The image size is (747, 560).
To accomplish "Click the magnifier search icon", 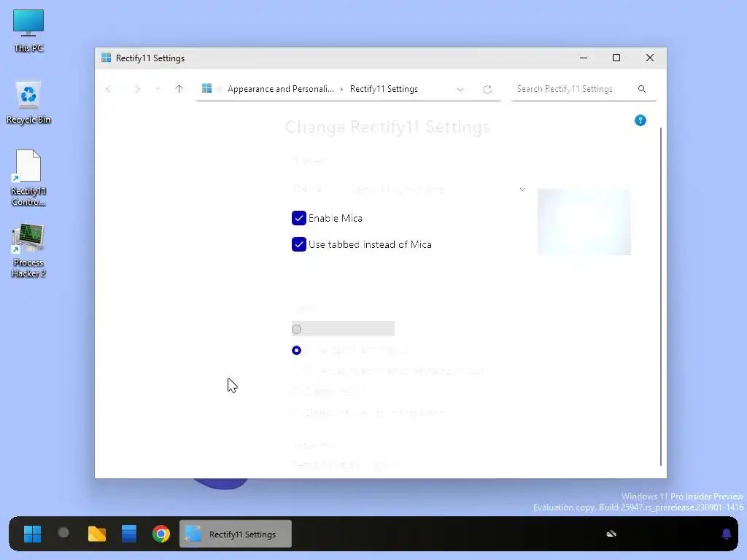I will pyautogui.click(x=642, y=89).
